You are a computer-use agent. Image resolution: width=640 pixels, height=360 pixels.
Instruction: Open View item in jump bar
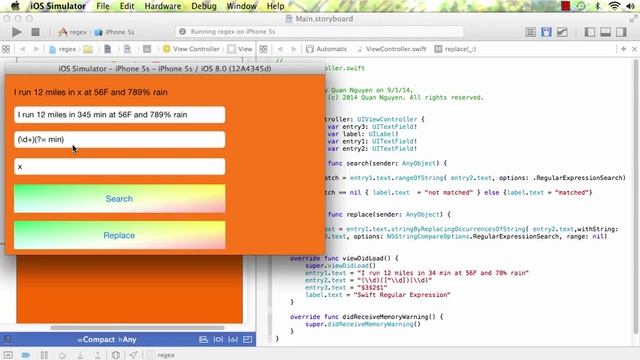point(240,49)
